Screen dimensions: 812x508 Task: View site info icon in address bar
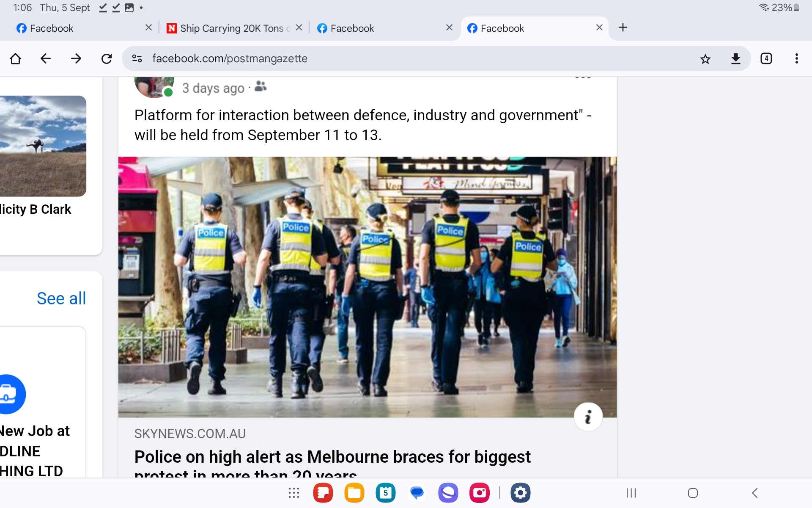coord(137,58)
